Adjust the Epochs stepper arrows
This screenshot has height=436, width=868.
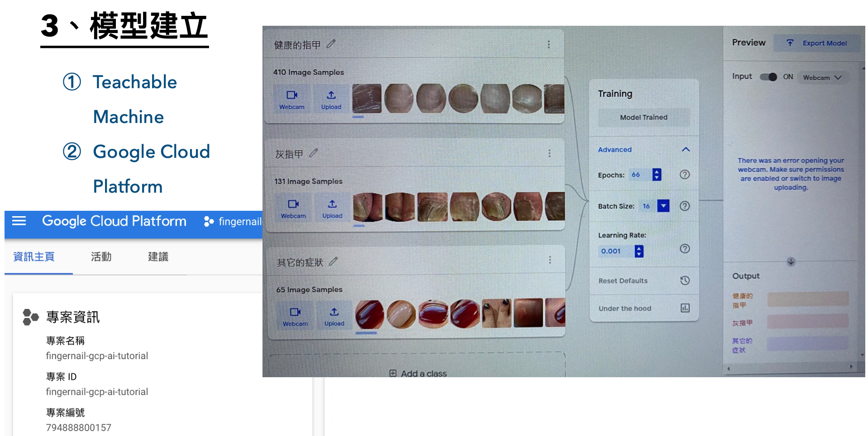pyautogui.click(x=657, y=175)
